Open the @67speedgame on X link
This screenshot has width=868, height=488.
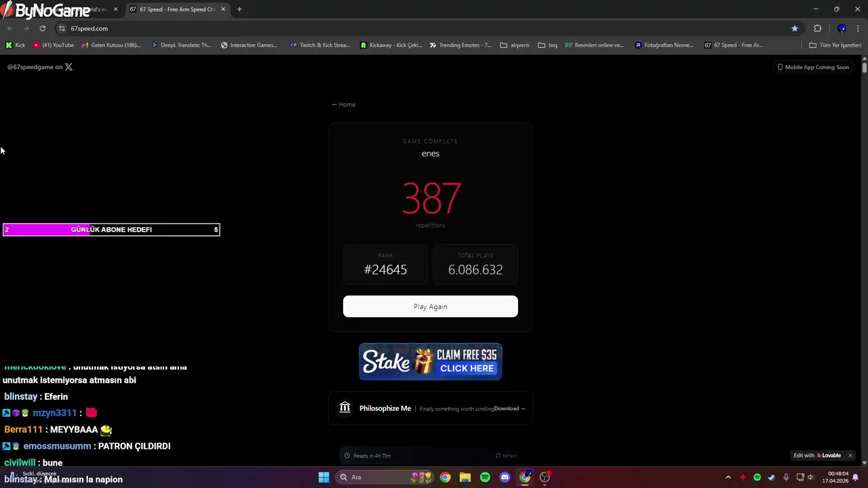40,67
